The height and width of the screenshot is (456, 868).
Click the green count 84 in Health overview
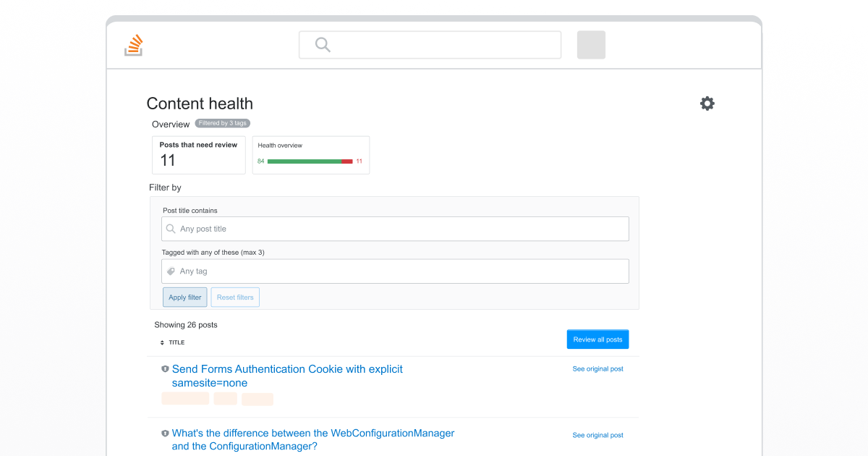click(261, 161)
